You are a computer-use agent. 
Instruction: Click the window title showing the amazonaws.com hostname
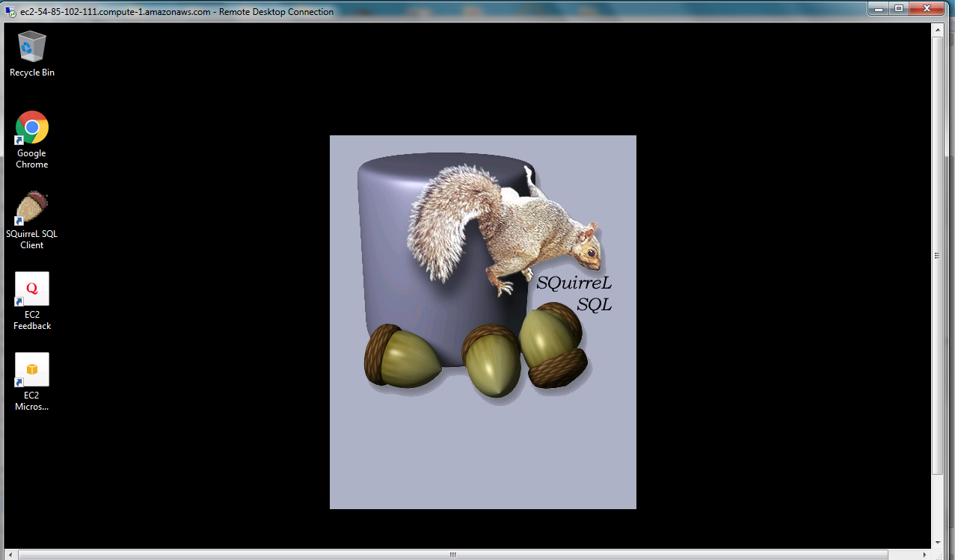(176, 11)
